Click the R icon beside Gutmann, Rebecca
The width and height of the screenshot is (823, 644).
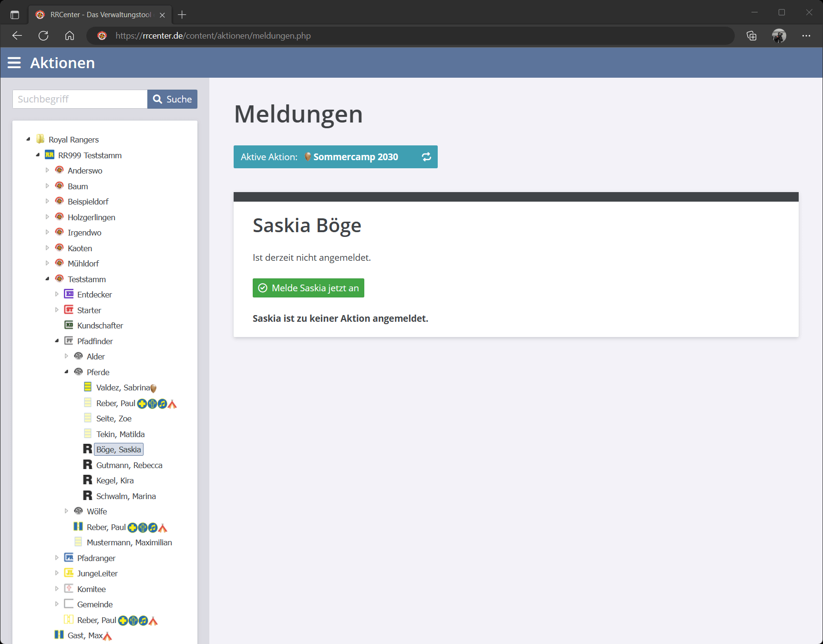tap(88, 465)
